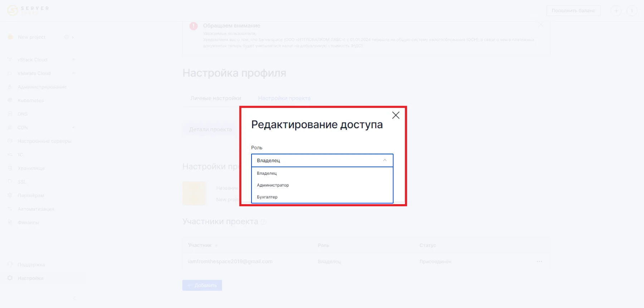Open vStack Cloud menu label
This screenshot has width=644, height=308.
(33, 59)
